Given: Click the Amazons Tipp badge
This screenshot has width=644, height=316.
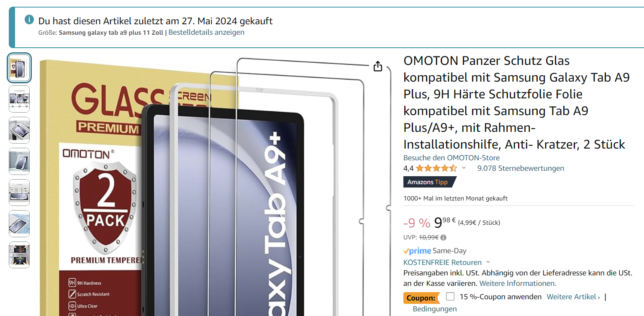Looking at the screenshot, I should pos(430,182).
